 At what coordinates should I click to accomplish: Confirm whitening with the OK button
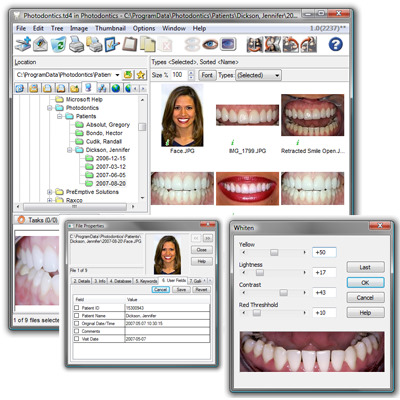tap(365, 283)
